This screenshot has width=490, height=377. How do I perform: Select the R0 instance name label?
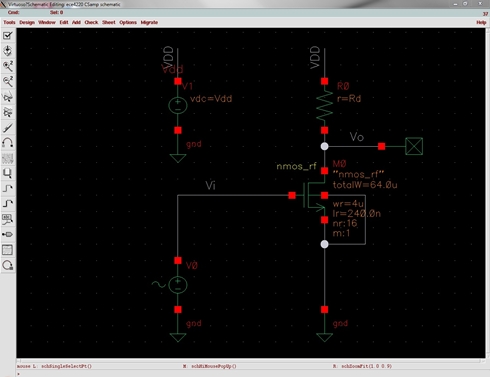point(343,86)
